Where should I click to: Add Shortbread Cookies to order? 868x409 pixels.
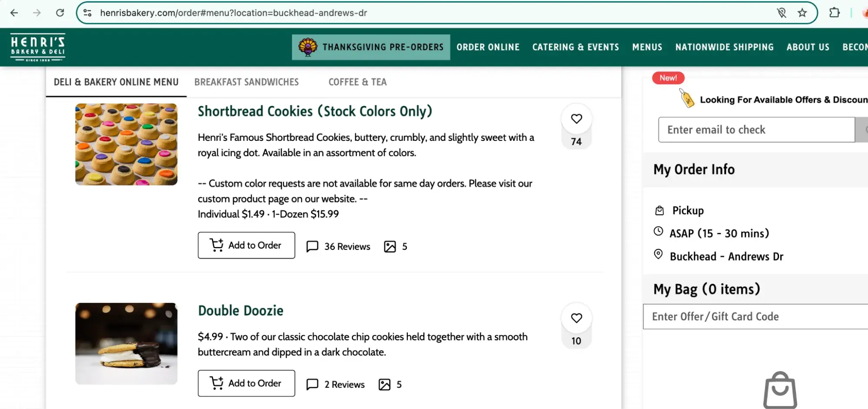(x=246, y=246)
